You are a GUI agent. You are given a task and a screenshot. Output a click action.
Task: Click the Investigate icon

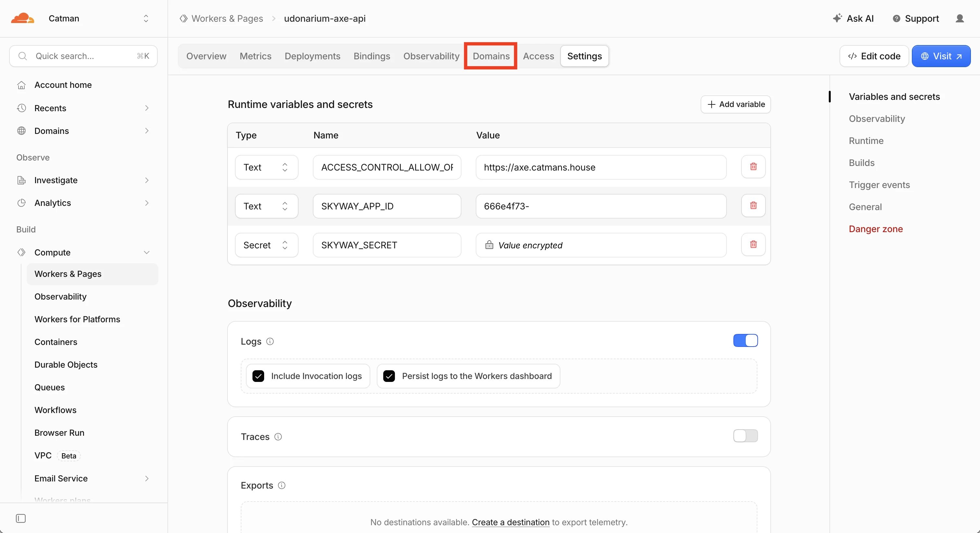[x=21, y=180]
